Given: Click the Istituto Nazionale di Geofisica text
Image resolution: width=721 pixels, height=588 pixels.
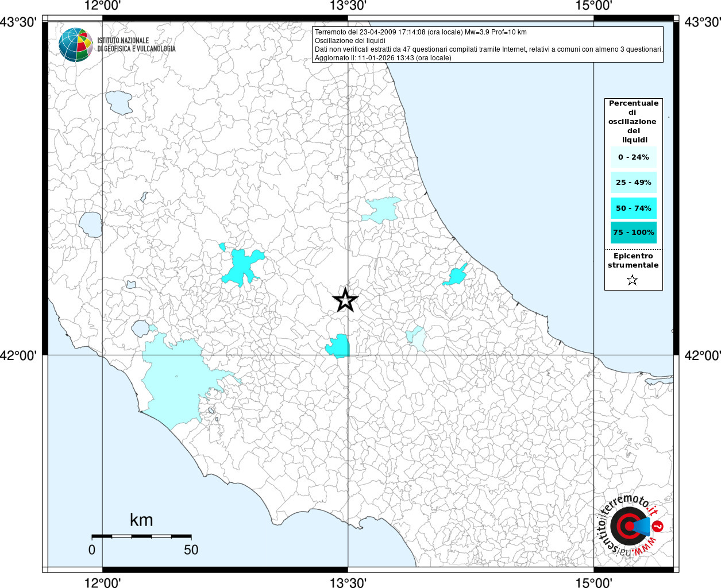Looking at the screenshot, I should (x=136, y=45).
